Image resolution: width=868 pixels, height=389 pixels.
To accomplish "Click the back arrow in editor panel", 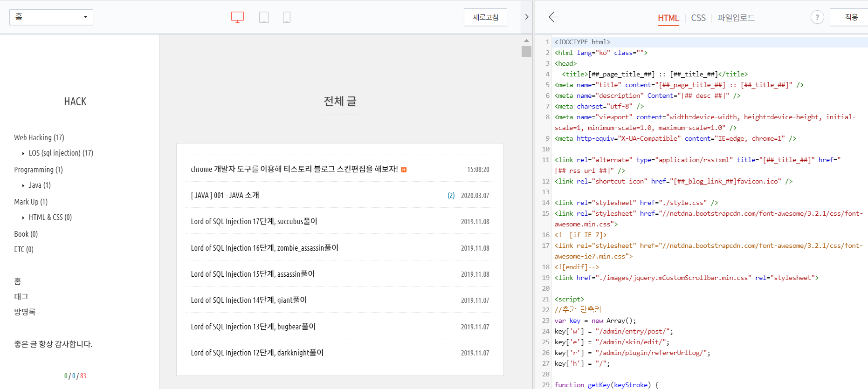I will (554, 17).
